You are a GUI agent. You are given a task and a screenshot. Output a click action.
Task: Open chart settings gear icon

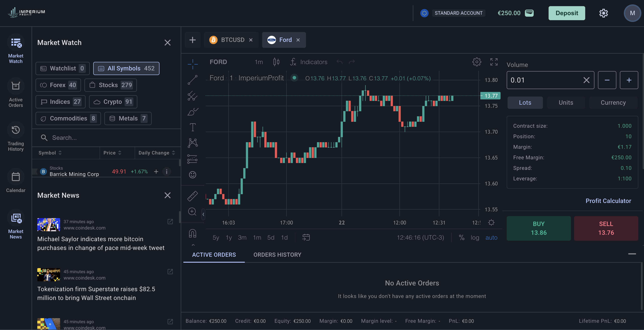(476, 62)
